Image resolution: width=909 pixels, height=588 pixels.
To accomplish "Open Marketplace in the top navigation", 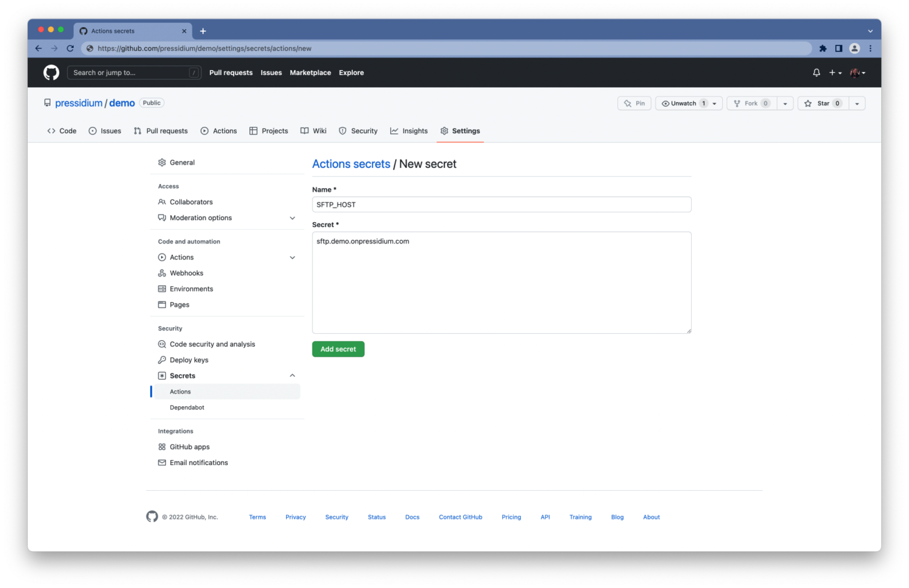I will 310,73.
